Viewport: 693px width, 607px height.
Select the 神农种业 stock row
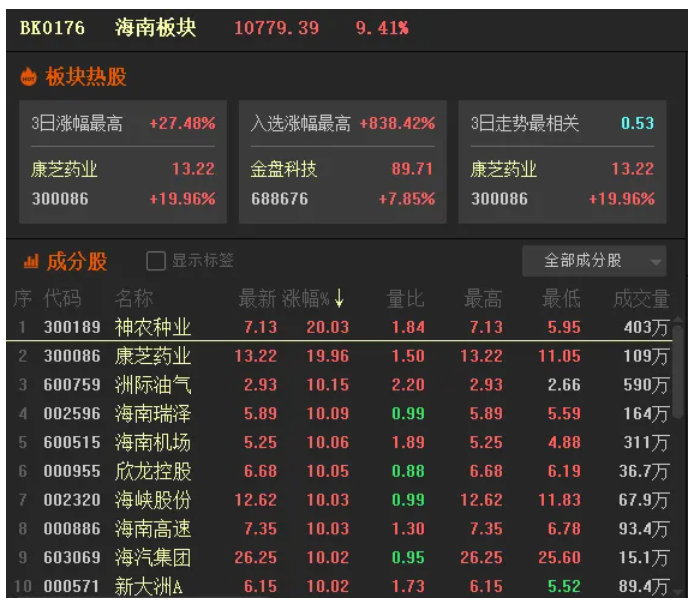coord(152,327)
